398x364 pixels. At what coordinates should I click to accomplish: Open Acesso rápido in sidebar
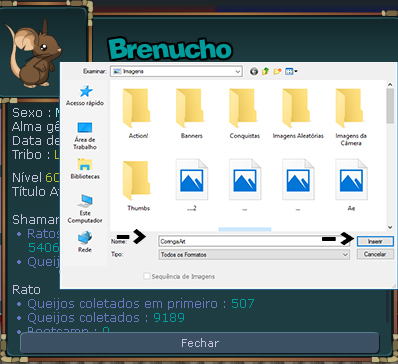point(85,96)
